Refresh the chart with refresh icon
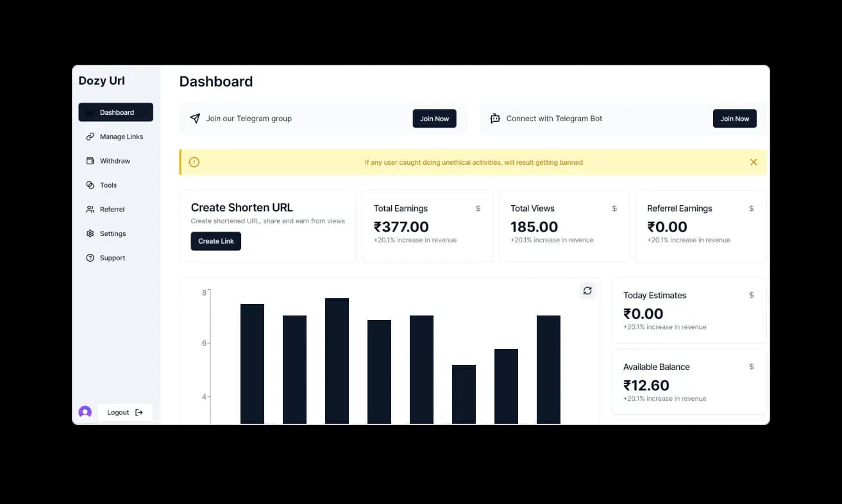 pyautogui.click(x=587, y=290)
